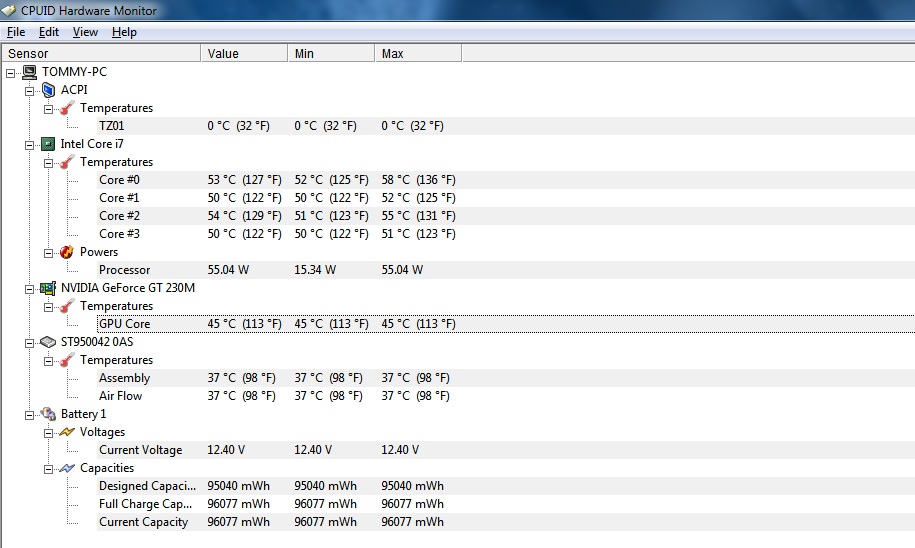The height and width of the screenshot is (548, 915).
Task: Collapse the TOMMY-PC root node
Action: coord(11,74)
